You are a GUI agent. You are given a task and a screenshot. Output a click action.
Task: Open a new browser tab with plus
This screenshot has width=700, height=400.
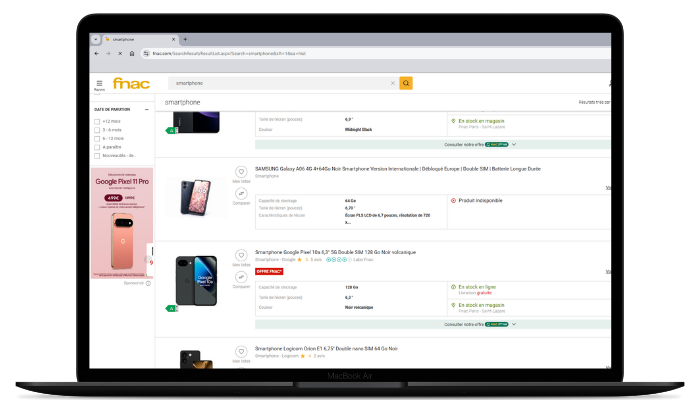click(x=185, y=39)
